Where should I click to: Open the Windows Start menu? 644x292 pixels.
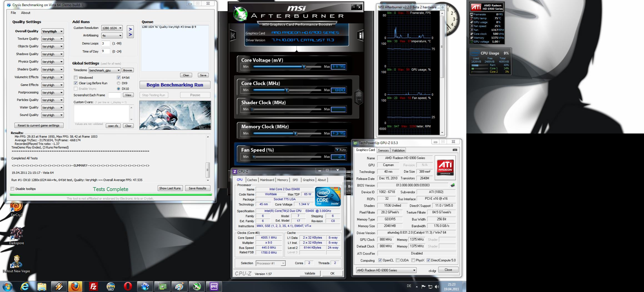pyautogui.click(x=7, y=286)
